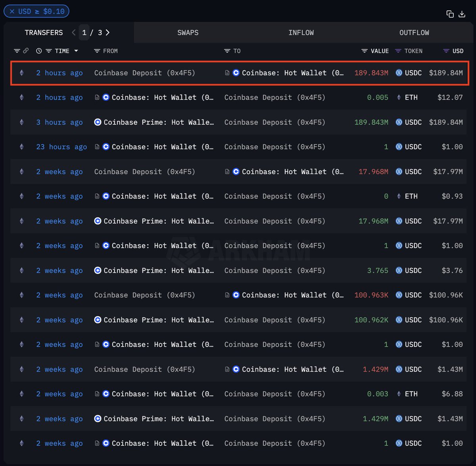The width and height of the screenshot is (476, 466).
Task: Click the download icon at top right
Action: (x=462, y=14)
